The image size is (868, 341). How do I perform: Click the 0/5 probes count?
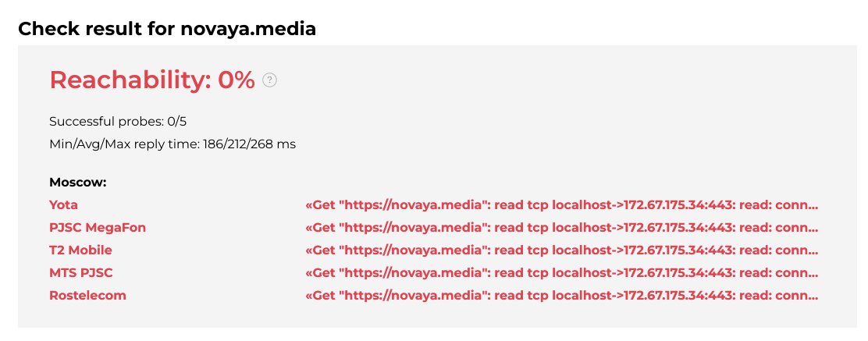[177, 121]
